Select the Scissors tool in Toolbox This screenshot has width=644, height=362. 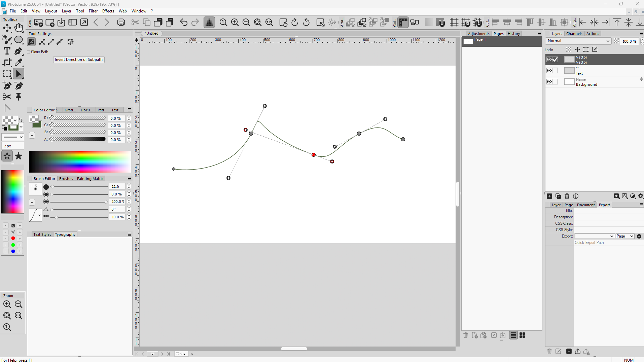click(7, 97)
